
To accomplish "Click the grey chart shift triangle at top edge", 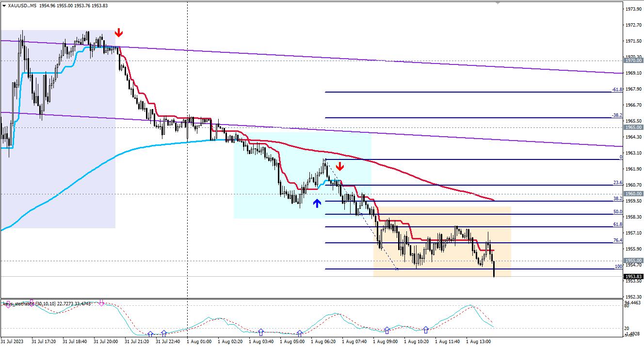I will [x=497, y=2].
